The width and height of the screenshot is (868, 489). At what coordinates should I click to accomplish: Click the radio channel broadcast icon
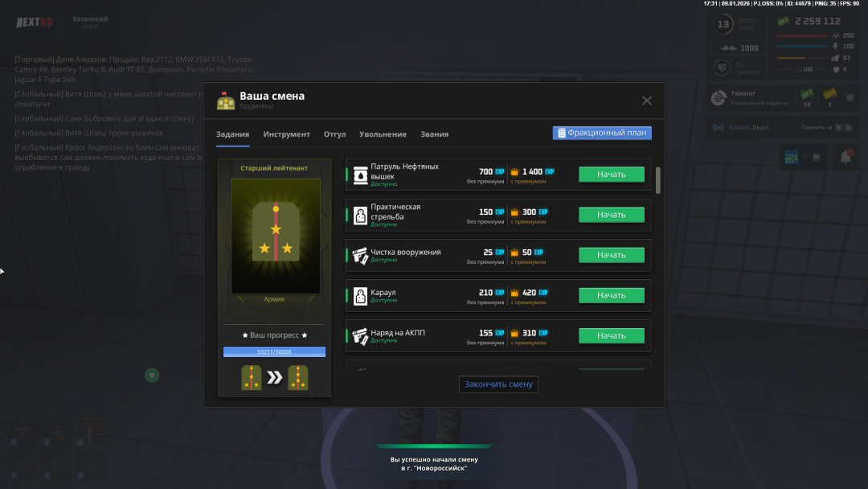pyautogui.click(x=719, y=127)
